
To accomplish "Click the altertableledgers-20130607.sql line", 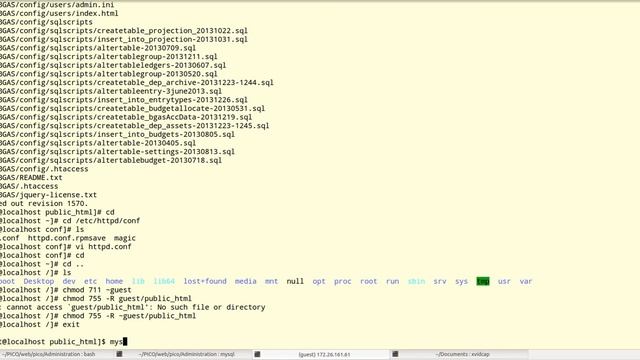I will point(113,65).
